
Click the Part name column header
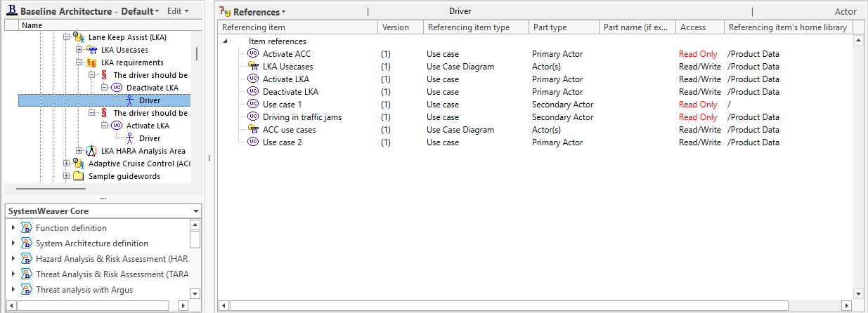coord(637,27)
